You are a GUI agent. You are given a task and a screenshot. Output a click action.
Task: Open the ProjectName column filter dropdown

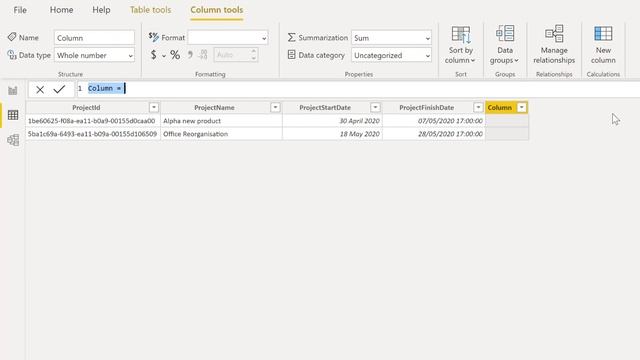(x=276, y=107)
